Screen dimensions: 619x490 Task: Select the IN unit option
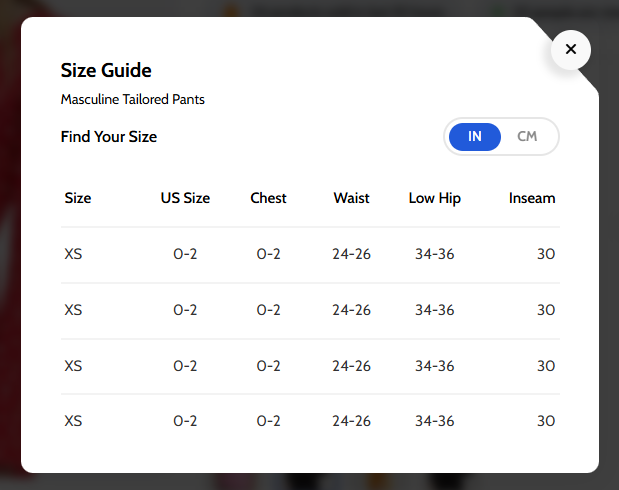[475, 137]
